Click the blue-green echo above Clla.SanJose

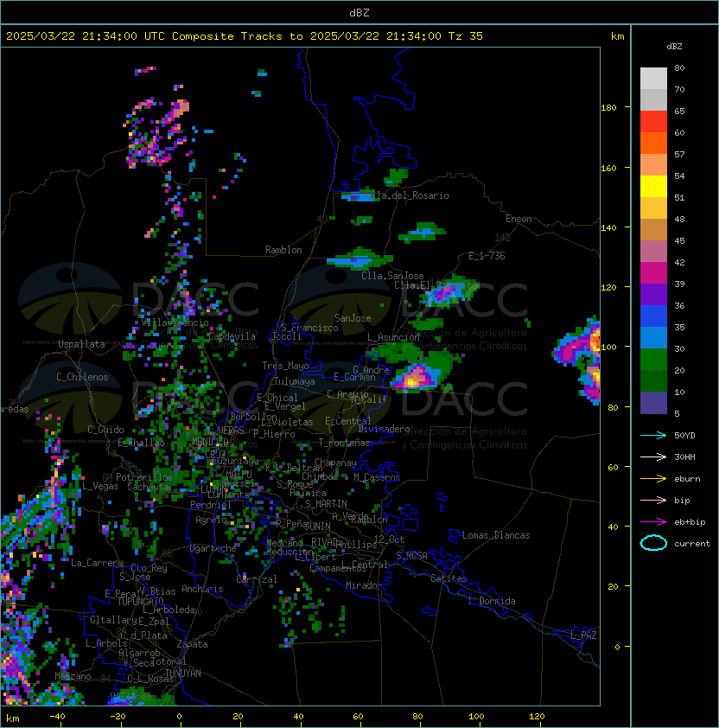click(359, 259)
